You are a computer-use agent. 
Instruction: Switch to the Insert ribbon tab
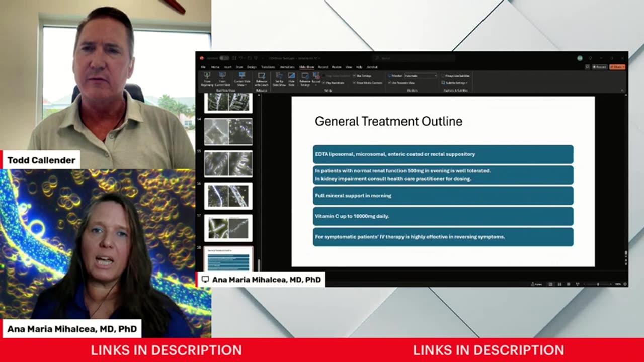228,67
